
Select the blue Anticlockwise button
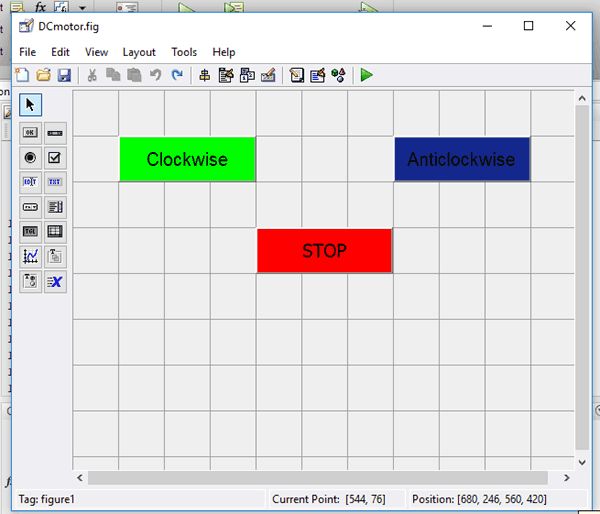462,159
